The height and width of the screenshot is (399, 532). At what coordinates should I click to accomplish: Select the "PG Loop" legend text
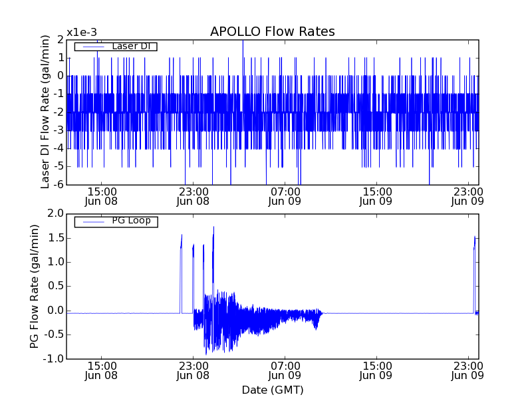(130, 221)
